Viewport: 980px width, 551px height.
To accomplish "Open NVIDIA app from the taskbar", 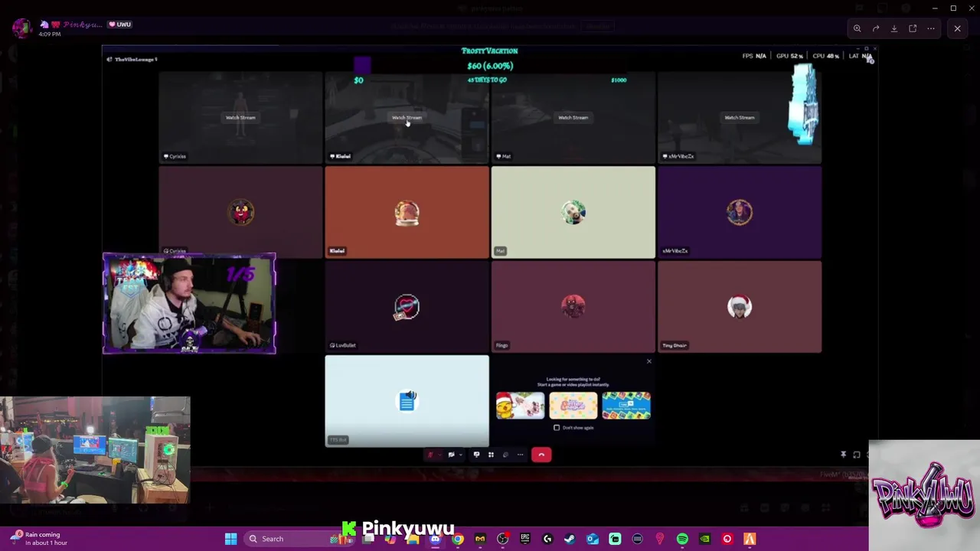I will [x=704, y=539].
